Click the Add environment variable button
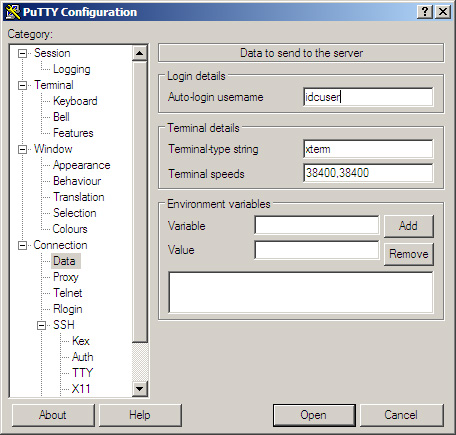Screen dimensions: 456x435 [409, 226]
